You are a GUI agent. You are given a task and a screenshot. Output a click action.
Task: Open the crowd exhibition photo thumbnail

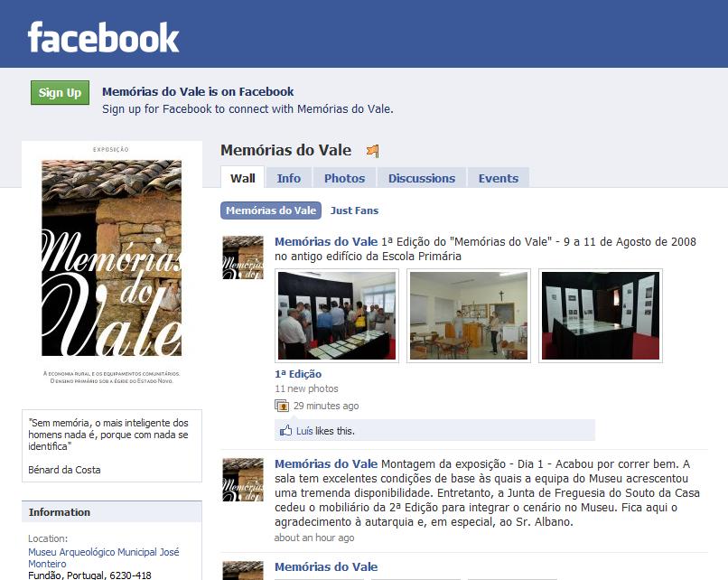tap(337, 316)
